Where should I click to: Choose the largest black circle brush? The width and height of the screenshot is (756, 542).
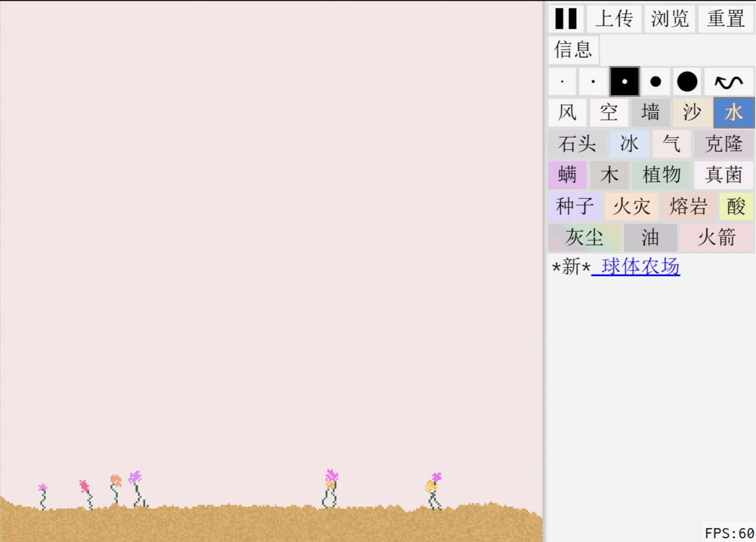(686, 82)
